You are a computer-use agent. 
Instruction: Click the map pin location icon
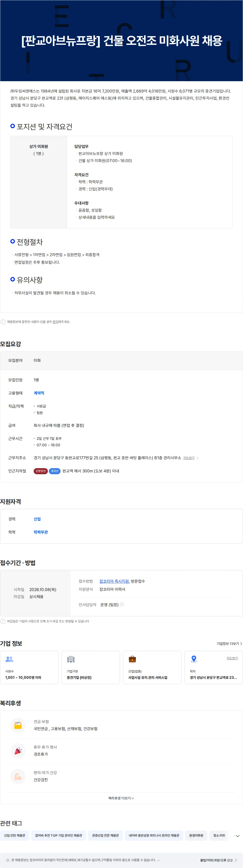pyautogui.click(x=194, y=659)
